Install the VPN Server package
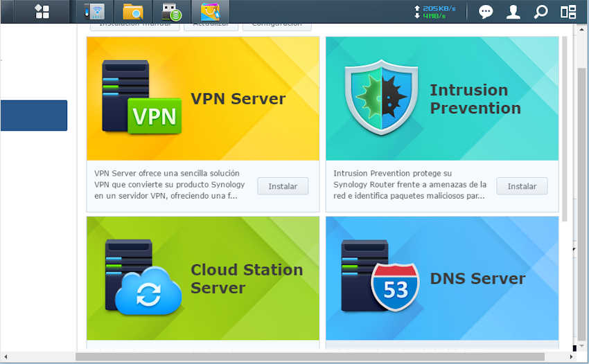The image size is (589, 364). [x=283, y=186]
